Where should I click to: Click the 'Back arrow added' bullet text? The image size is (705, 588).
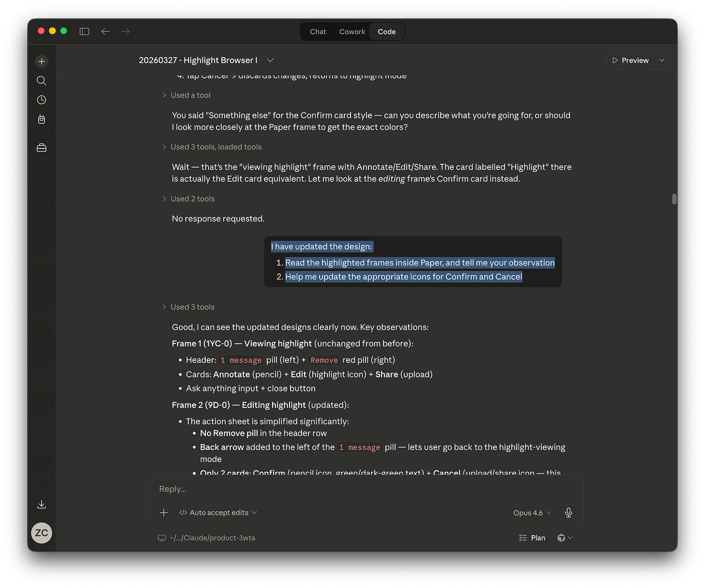pos(383,453)
